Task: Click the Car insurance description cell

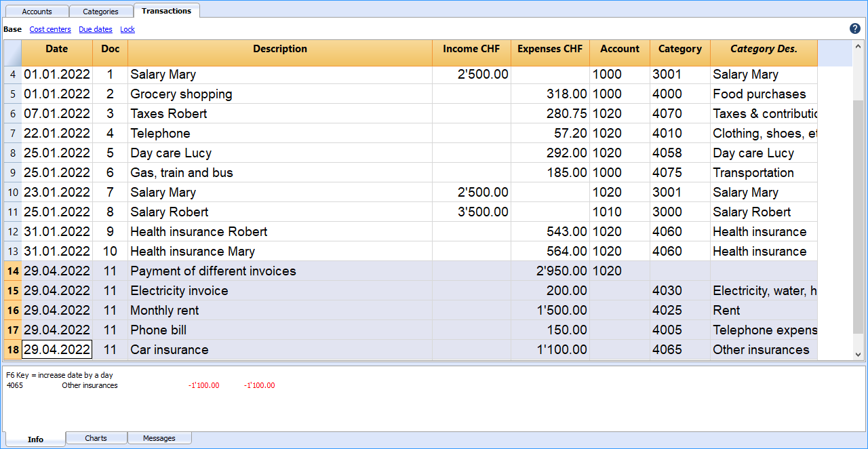Action: tap(280, 350)
